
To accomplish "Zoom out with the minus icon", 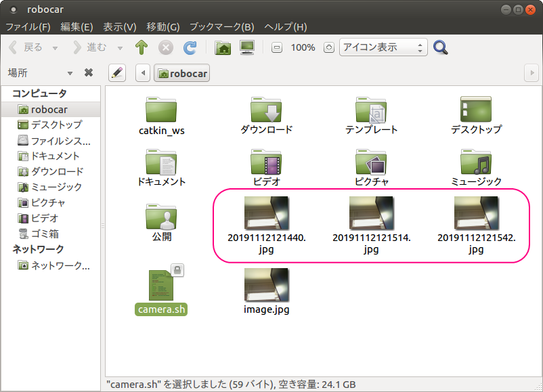I will point(276,47).
